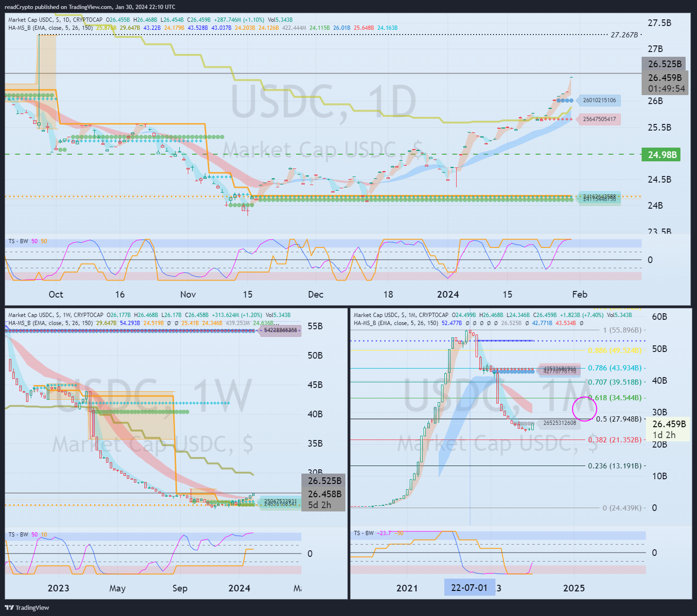Click the 27B price axis label
The width and height of the screenshot is (697, 616).
[655, 49]
